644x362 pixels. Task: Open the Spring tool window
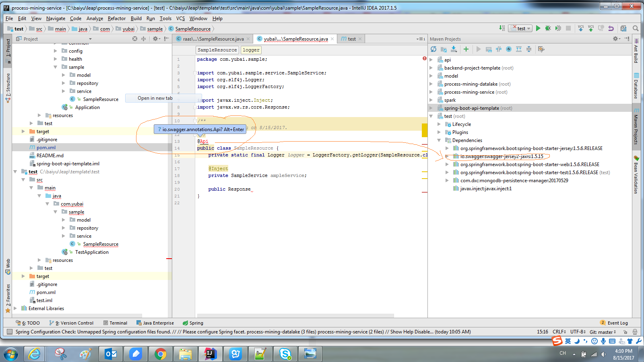click(193, 323)
